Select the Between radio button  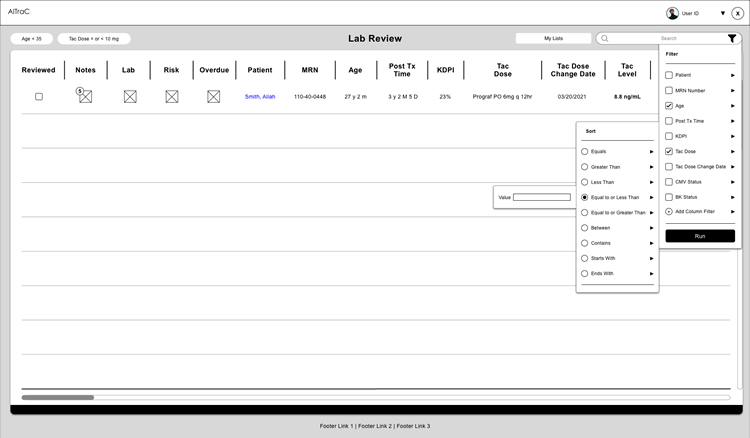[x=585, y=228]
